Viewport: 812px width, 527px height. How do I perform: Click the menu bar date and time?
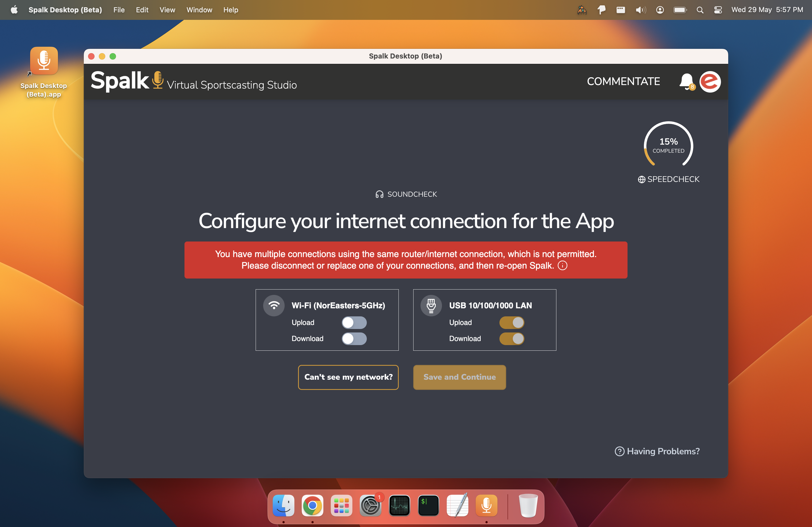pyautogui.click(x=767, y=10)
